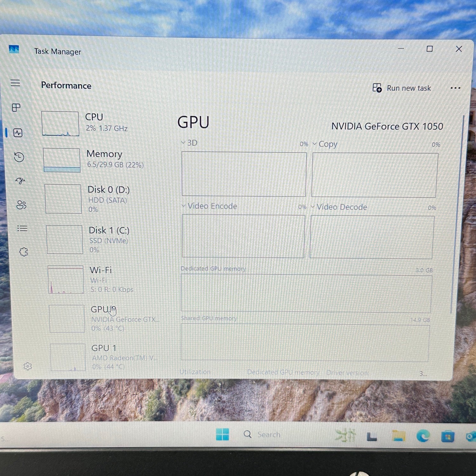This screenshot has width=476, height=476.
Task: Click the Windows Start button on taskbar
Action: [222, 434]
